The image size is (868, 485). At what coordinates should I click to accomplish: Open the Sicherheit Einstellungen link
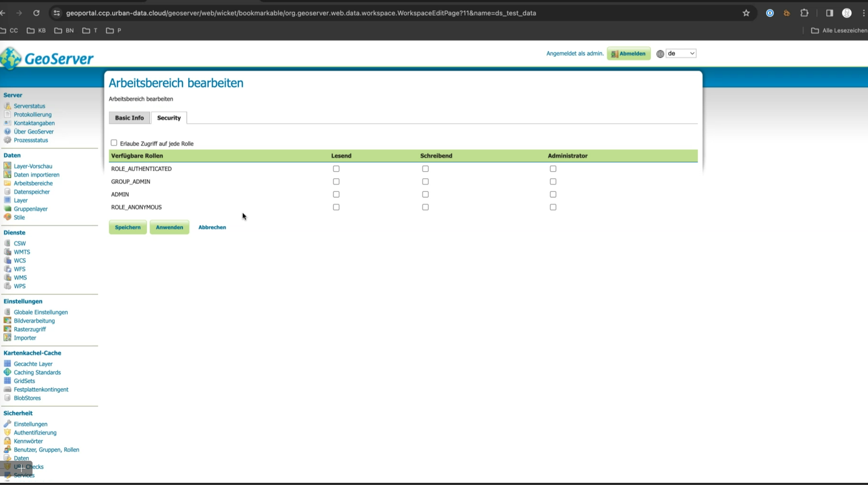[x=31, y=424]
